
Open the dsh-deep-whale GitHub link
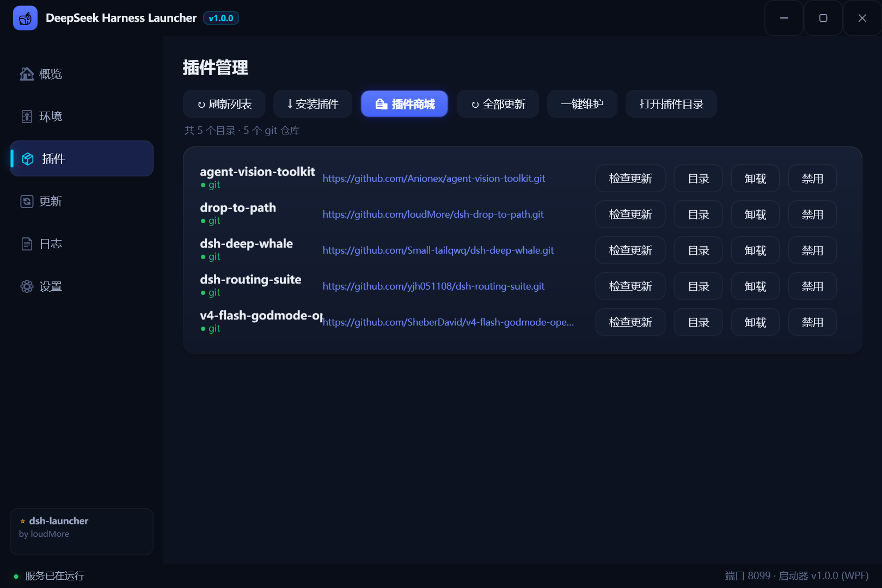click(x=438, y=250)
